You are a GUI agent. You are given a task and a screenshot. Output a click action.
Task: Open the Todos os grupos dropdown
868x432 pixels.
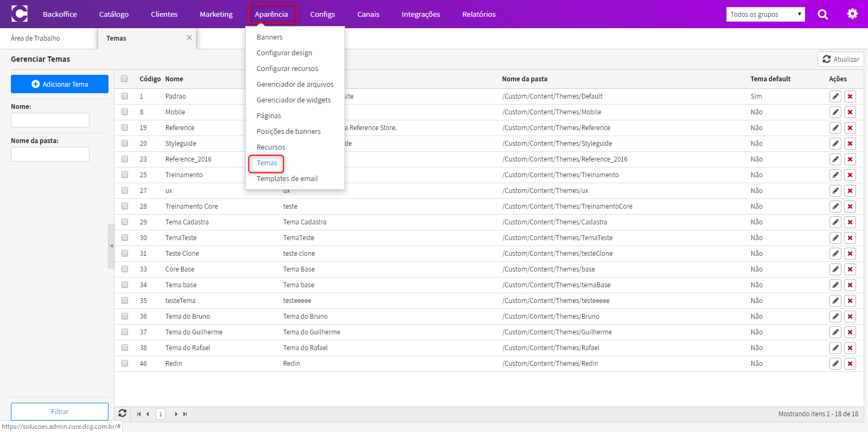(x=765, y=14)
